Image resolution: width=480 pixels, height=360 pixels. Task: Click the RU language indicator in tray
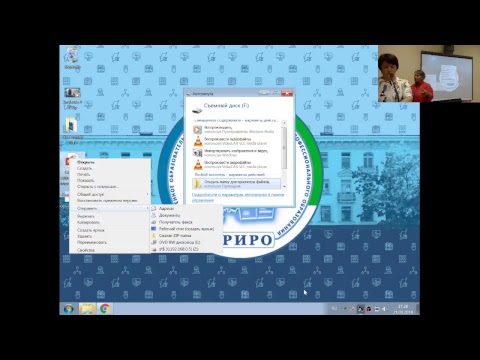click(334, 309)
